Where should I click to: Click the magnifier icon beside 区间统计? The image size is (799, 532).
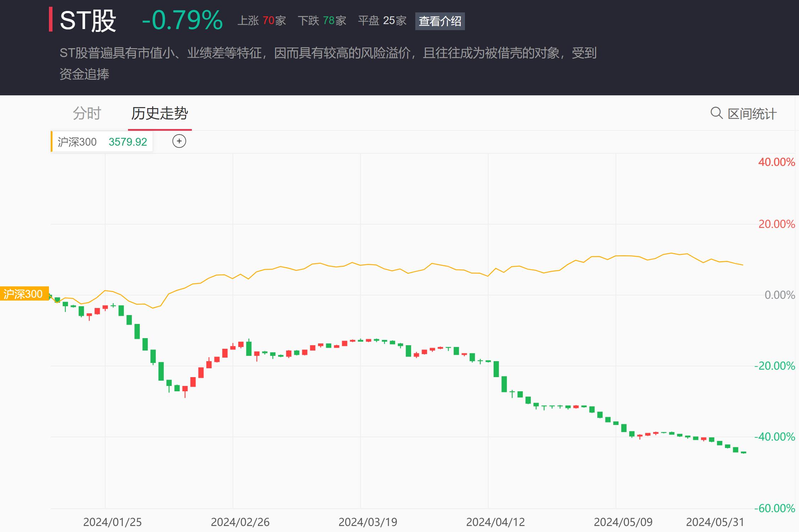pyautogui.click(x=716, y=113)
